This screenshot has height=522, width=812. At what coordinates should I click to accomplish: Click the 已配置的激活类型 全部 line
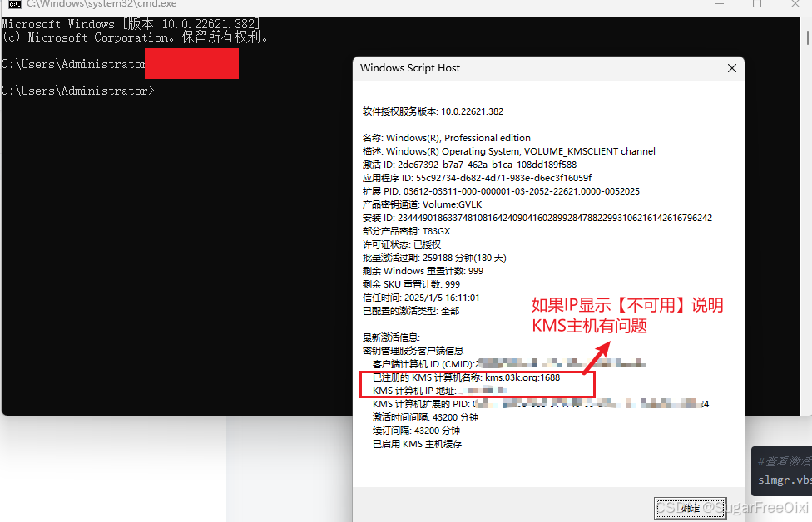pos(411,311)
